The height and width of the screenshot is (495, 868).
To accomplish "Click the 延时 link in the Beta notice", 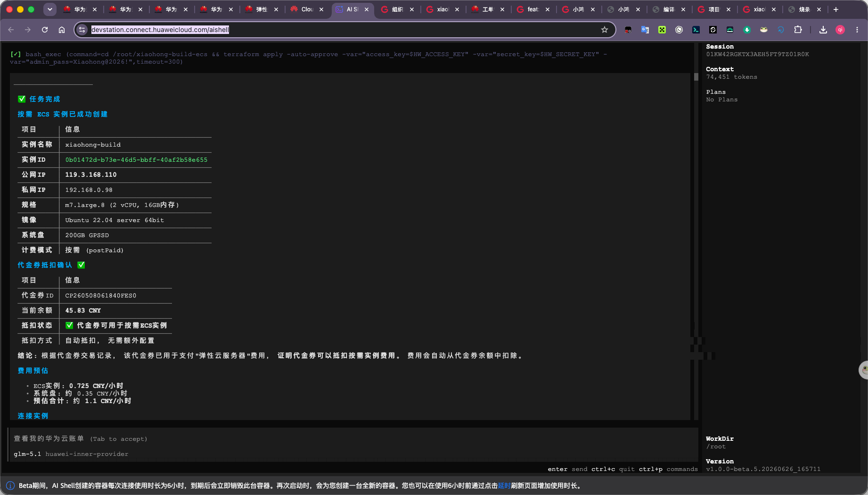I will click(x=504, y=486).
